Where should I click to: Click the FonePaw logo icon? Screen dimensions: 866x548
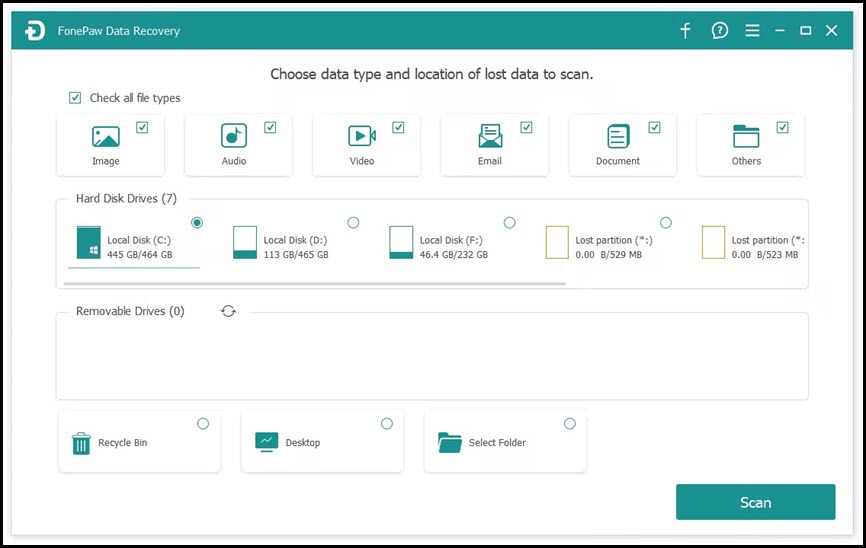pos(35,31)
